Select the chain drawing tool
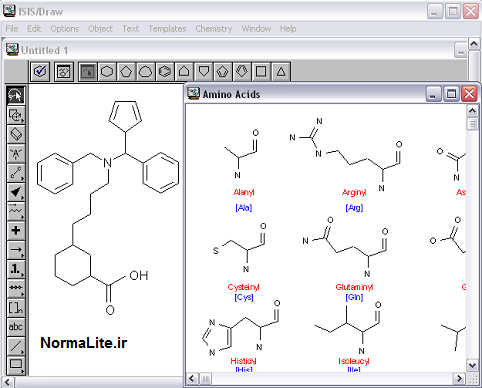This screenshot has width=482, height=388. 15,211
